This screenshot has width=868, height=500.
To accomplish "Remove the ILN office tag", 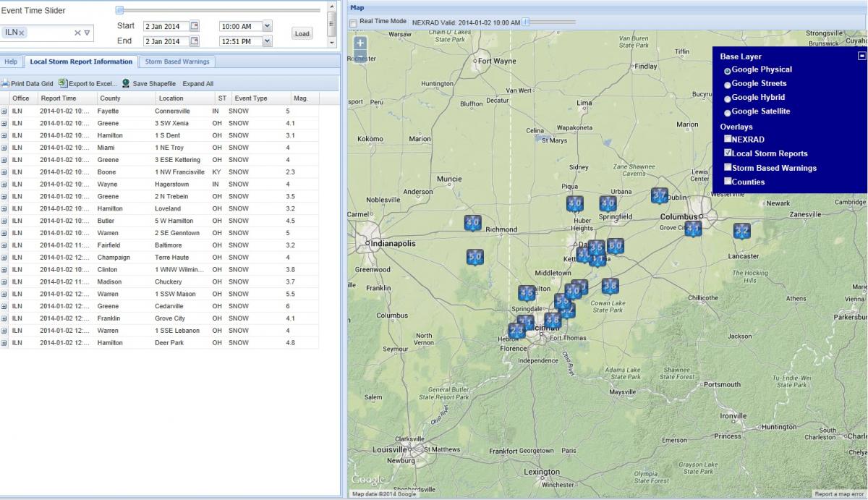I will tap(22, 33).
